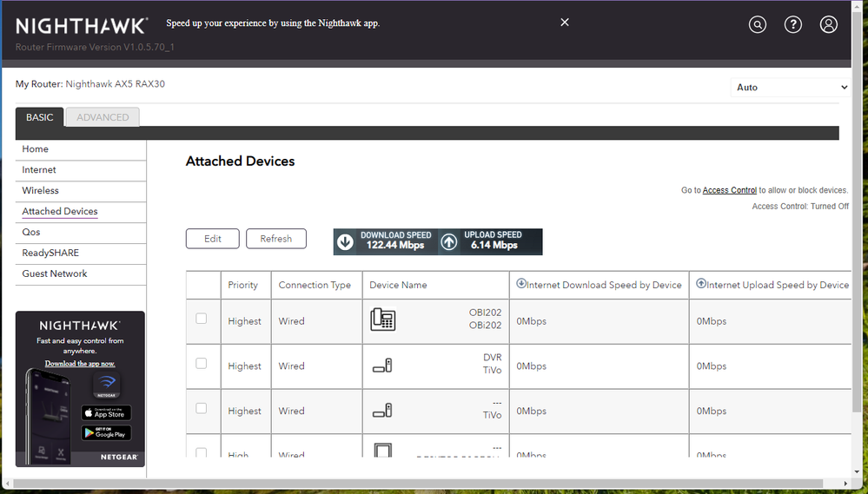Tick the checkbox for the third TiVo row
Image resolution: width=868 pixels, height=494 pixels.
201,408
